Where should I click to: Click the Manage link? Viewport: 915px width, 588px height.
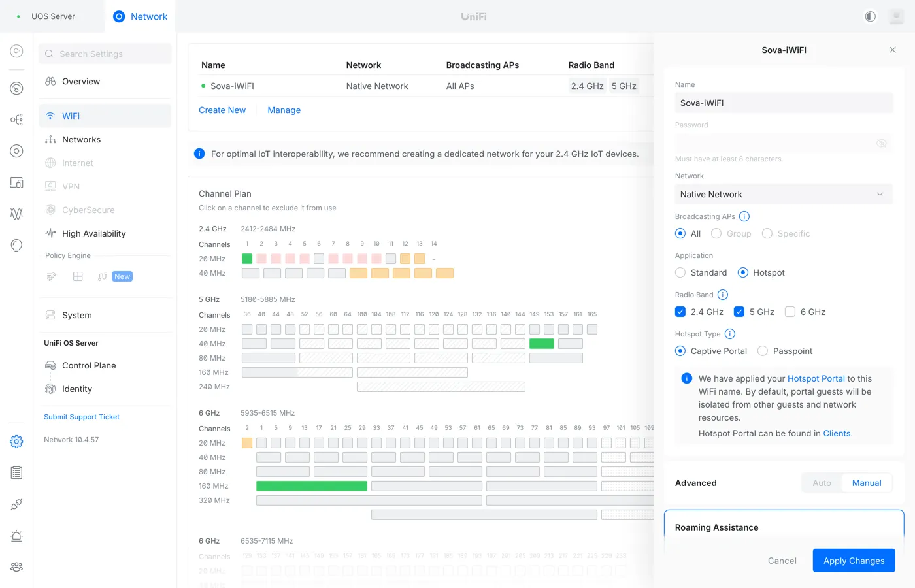click(x=284, y=110)
